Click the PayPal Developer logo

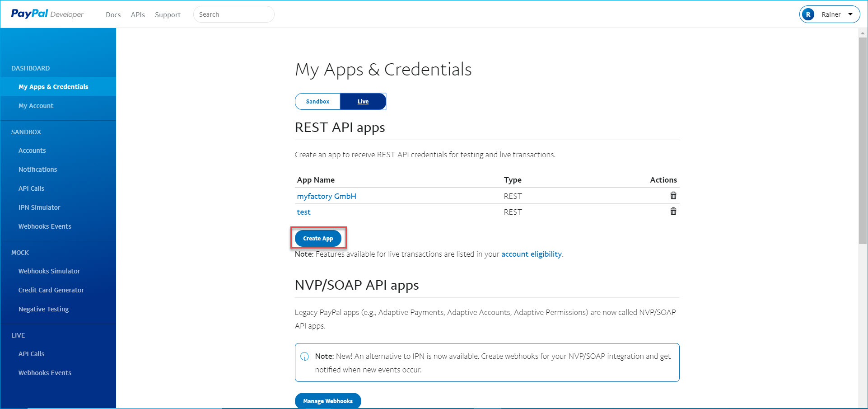click(47, 14)
